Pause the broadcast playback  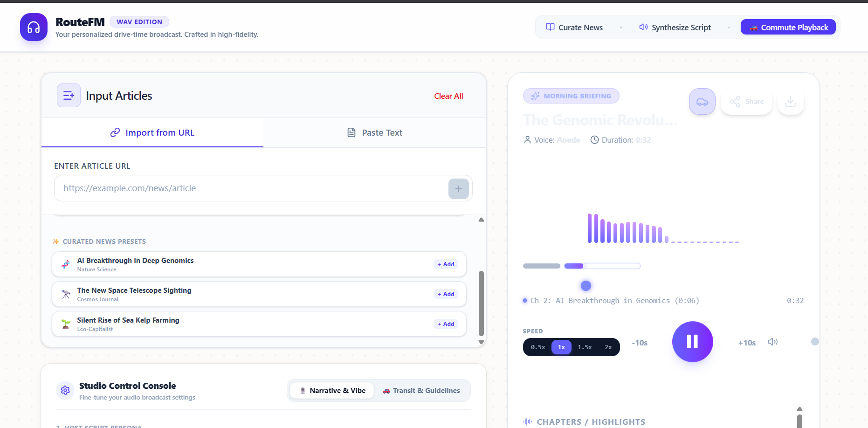pyautogui.click(x=693, y=342)
